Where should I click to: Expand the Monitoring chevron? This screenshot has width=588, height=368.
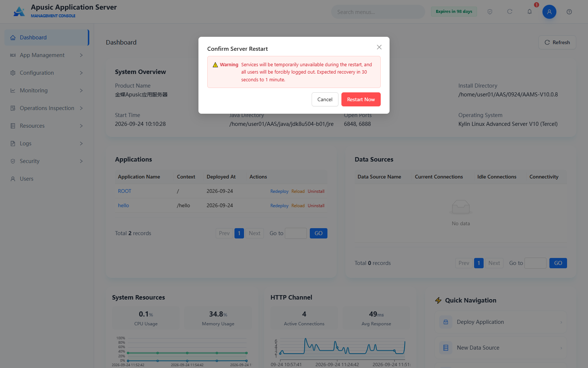tap(81, 91)
